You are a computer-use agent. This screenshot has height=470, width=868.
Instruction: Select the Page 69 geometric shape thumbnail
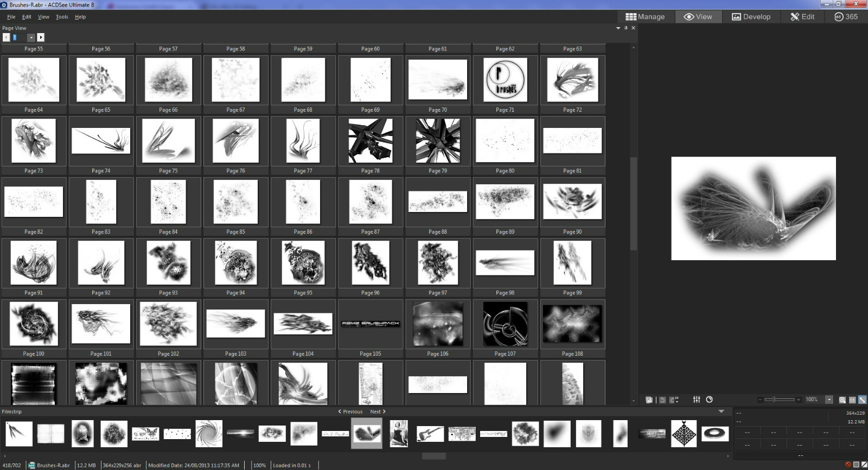371,141
